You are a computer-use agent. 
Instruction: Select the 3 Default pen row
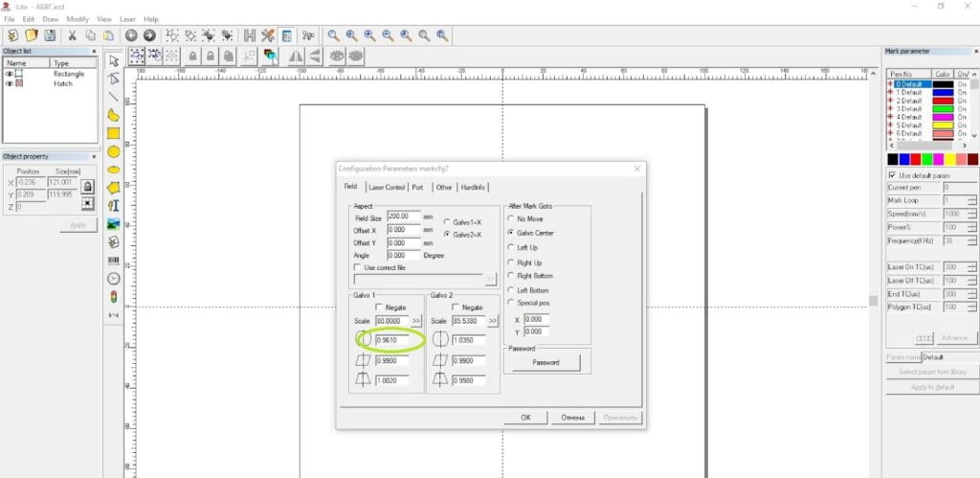coord(928,109)
